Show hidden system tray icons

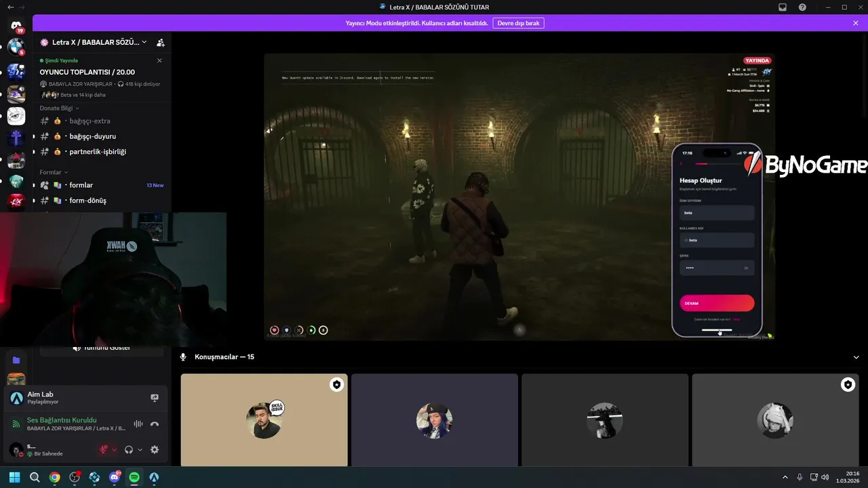(785, 477)
